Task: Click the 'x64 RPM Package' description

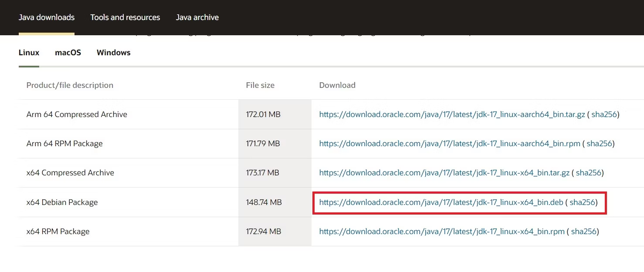Action: [x=58, y=232]
